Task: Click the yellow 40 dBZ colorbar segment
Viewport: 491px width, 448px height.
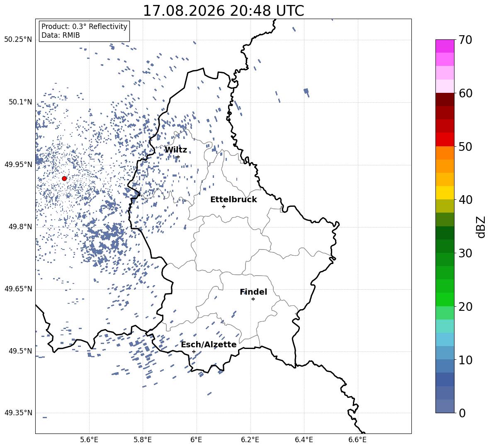Action: (445, 193)
